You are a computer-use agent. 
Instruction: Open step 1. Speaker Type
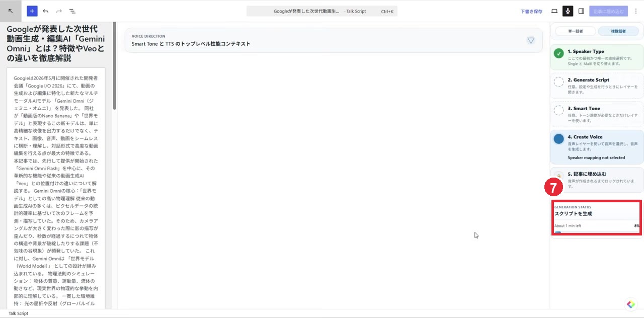pyautogui.click(x=597, y=57)
